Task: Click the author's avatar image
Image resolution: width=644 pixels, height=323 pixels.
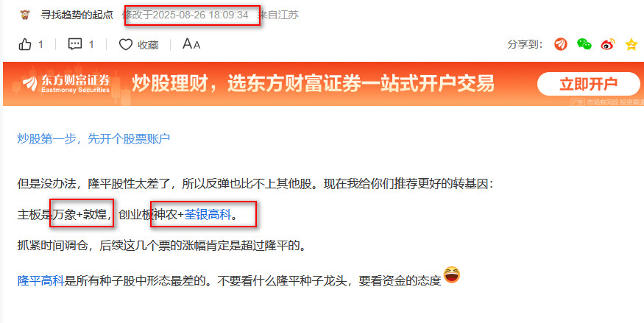Action: pyautogui.click(x=26, y=15)
